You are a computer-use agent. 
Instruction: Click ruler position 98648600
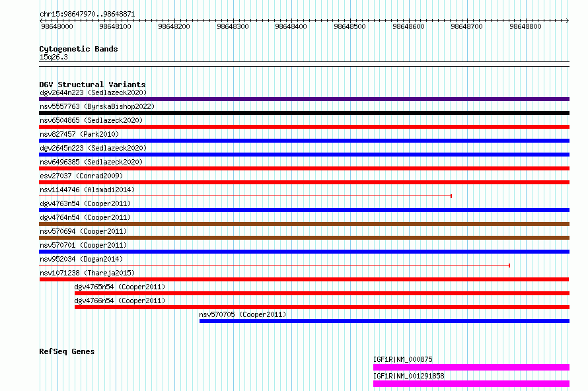coord(408,26)
